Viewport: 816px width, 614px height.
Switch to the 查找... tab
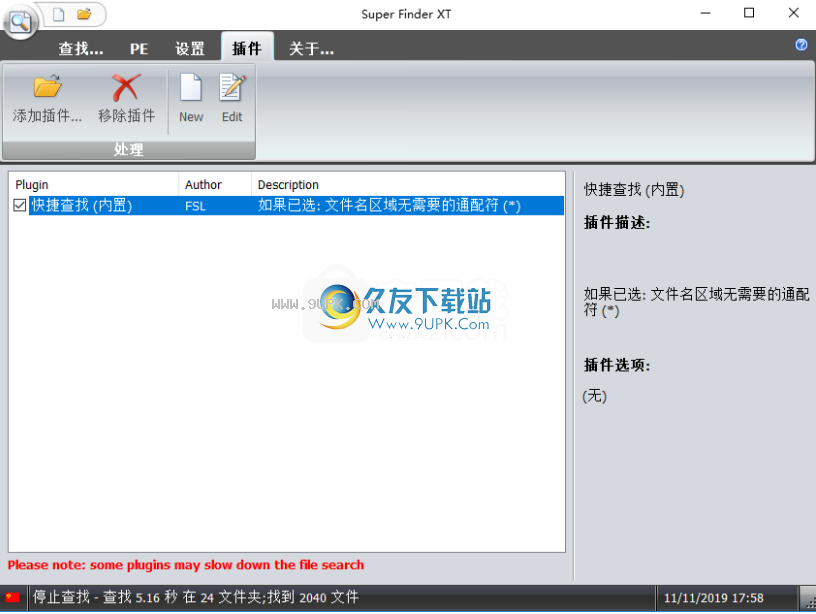click(x=81, y=49)
